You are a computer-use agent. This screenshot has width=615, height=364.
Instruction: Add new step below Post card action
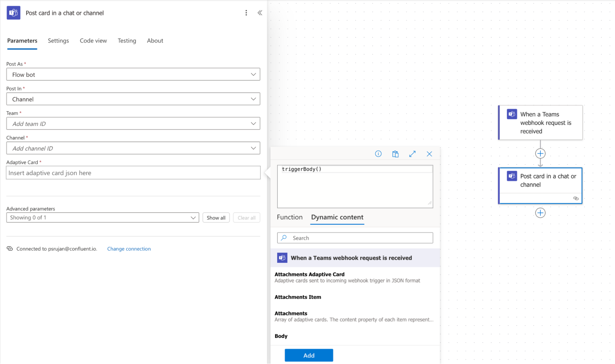click(x=540, y=213)
